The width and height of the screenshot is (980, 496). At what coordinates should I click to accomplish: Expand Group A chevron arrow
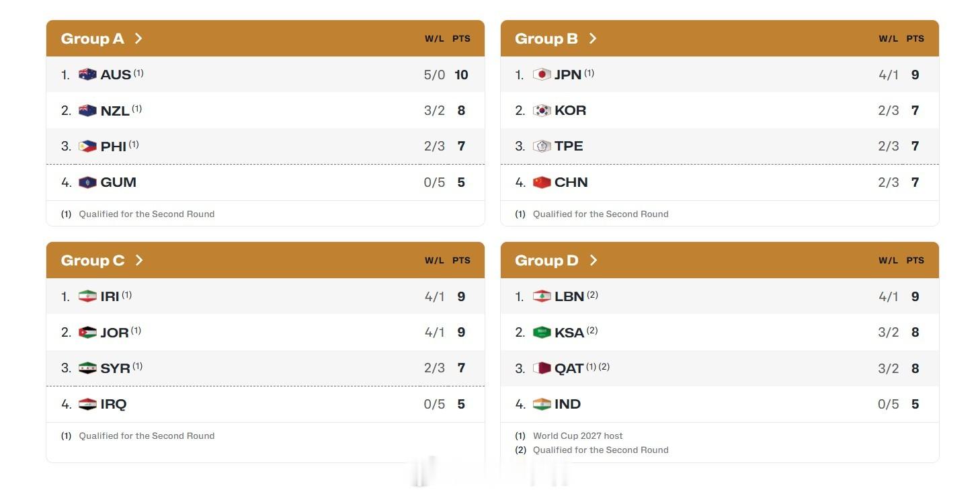tap(138, 38)
